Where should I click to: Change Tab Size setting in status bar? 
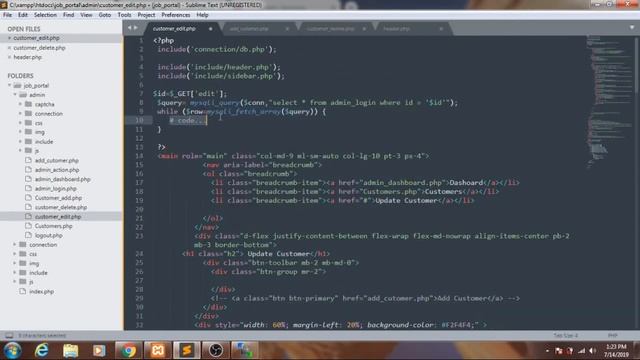[x=566, y=336]
